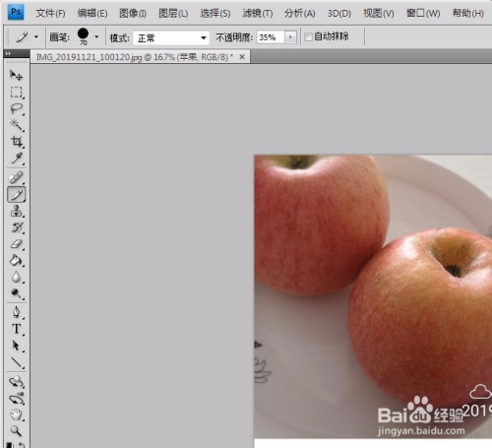Viewport: 492px width, 448px height.
Task: Open the 帮助(H) menu
Action: (468, 14)
